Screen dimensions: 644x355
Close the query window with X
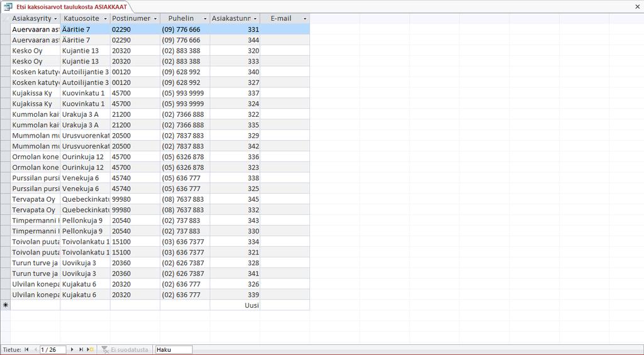pos(638,6)
